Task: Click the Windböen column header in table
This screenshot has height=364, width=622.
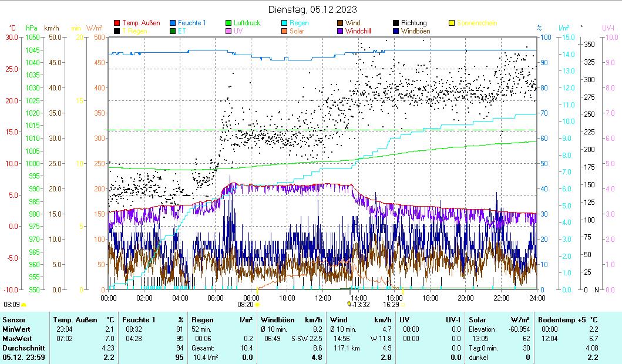Action: point(277,319)
